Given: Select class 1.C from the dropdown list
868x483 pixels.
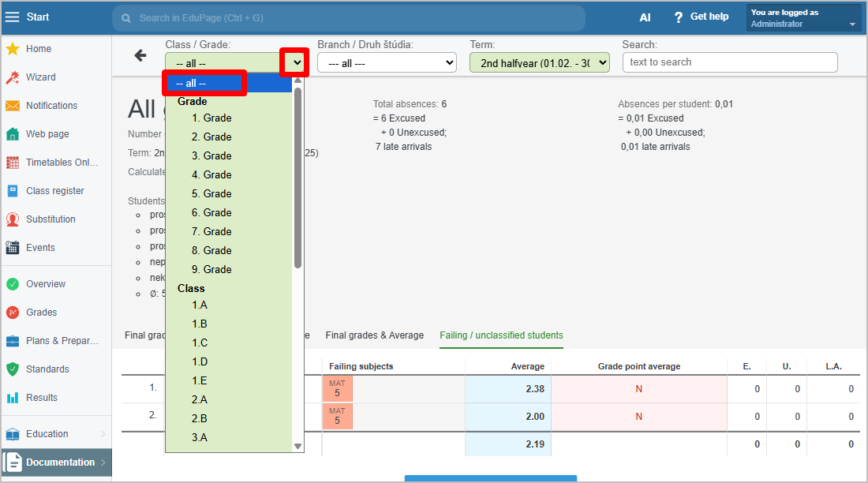Looking at the screenshot, I should (x=200, y=343).
